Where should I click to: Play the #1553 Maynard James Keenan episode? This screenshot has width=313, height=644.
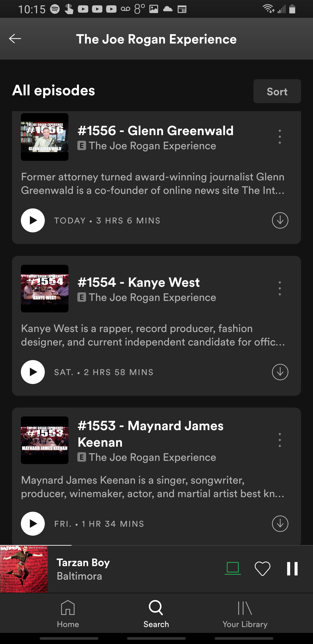pyautogui.click(x=33, y=523)
